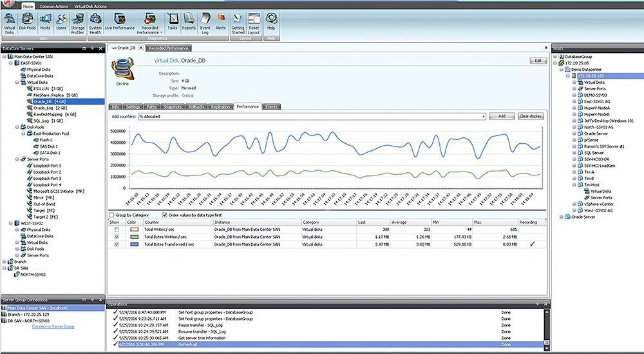Switch to the Snapshots tab
Screen dimensions: 644x354
coord(172,106)
